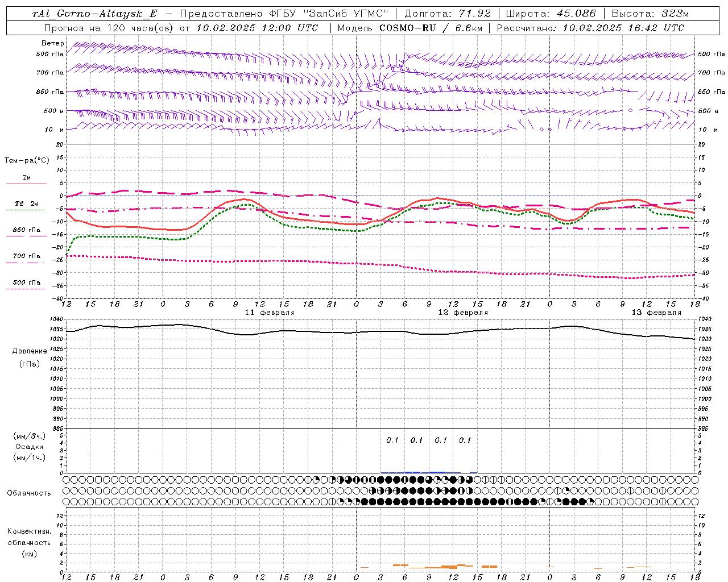This screenshot has height=582, width=728.
Task: Click the 12 февраля date label
Action: pyautogui.click(x=463, y=313)
